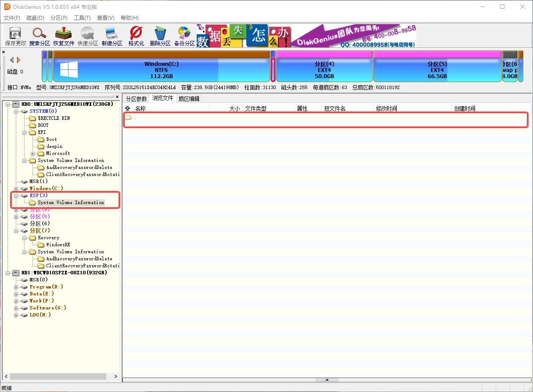Select the deepin folder in the tree

tap(54, 146)
